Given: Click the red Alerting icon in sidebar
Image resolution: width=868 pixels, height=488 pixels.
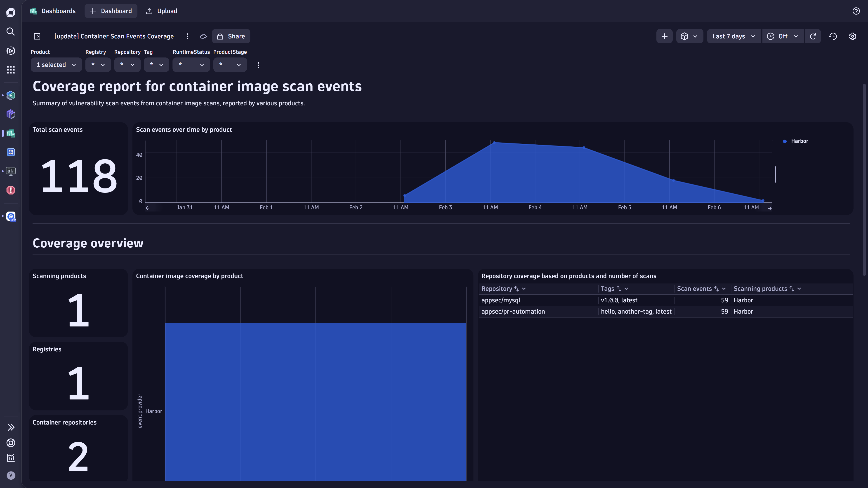Looking at the screenshot, I should 10,190.
